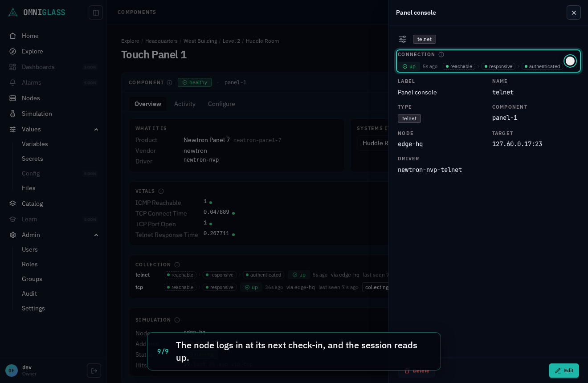Screen dimensions: 588x383
Task: Follow the Huddle Room breadcrumb link
Action: (262, 41)
